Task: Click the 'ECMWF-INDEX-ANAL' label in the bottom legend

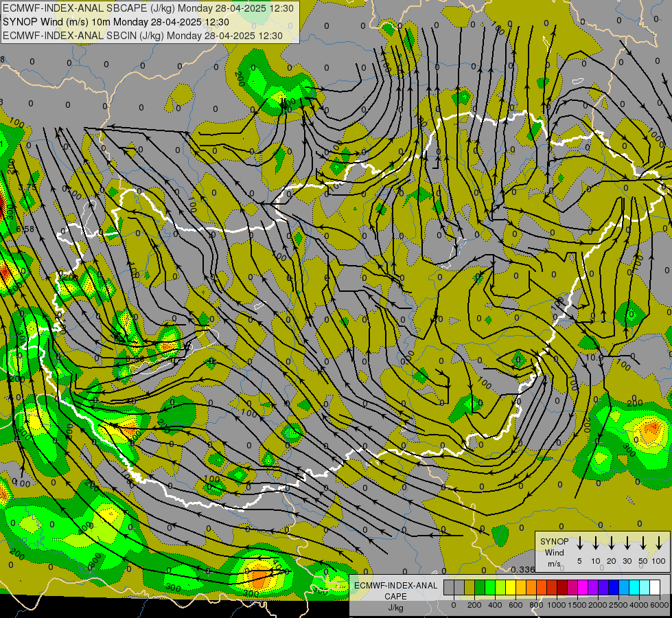Action: tap(395, 586)
